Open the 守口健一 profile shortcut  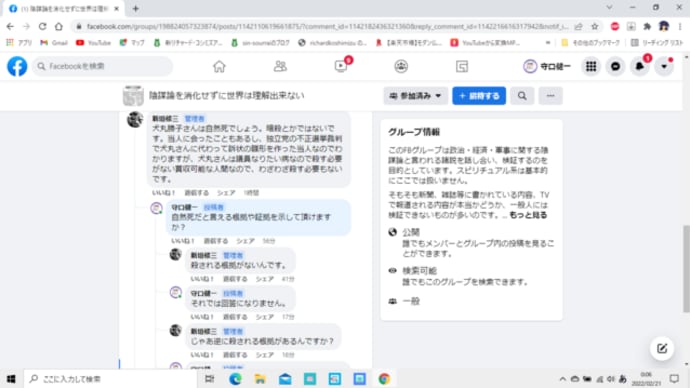pos(547,66)
